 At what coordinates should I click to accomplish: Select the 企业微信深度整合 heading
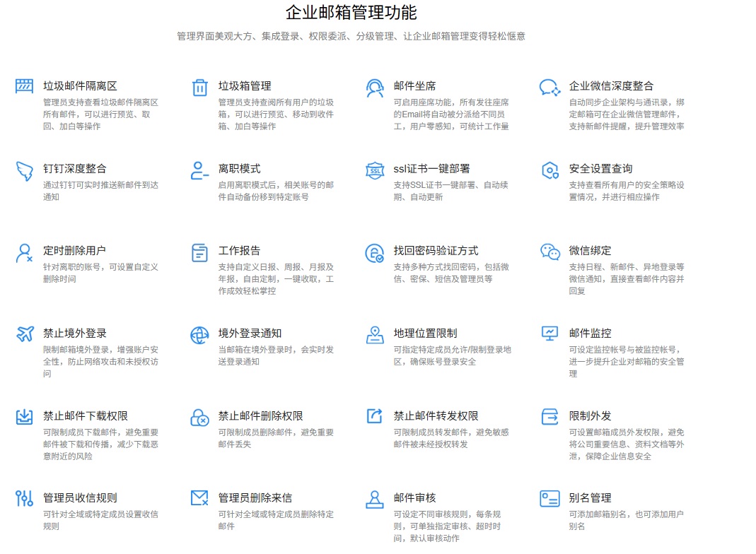point(611,86)
